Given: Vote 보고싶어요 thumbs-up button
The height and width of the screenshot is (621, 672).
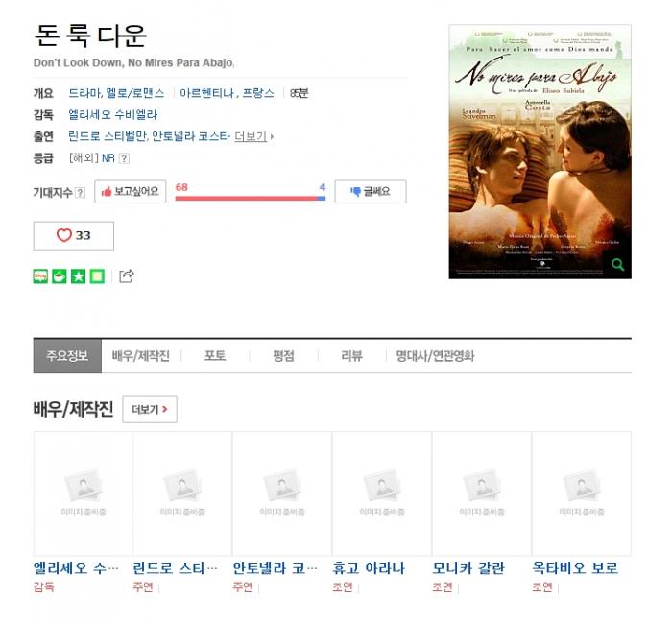Looking at the screenshot, I should pos(131,192).
